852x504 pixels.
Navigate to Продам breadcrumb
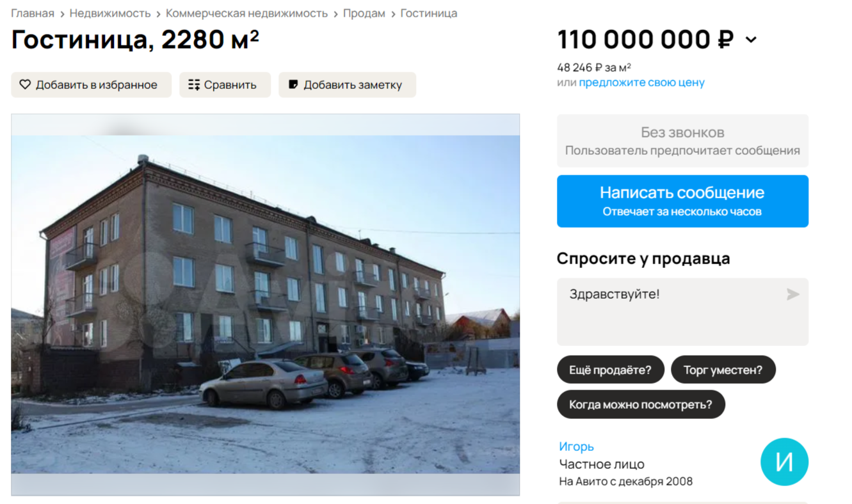[x=364, y=13]
